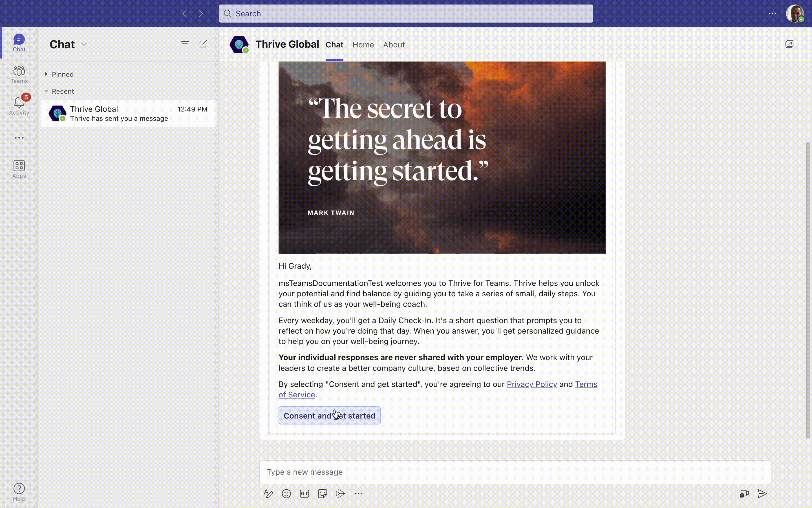Click the "Hi Grady," greeting text

pos(295,266)
